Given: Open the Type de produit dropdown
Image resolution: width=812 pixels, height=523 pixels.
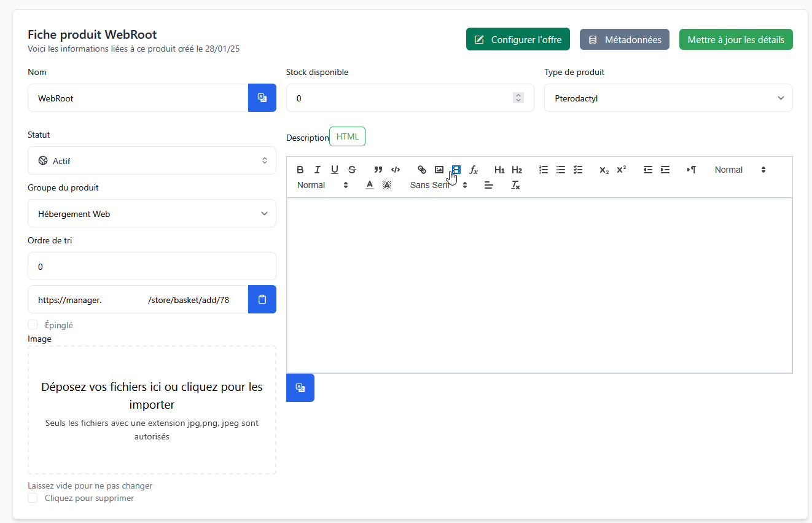Looking at the screenshot, I should click(668, 98).
